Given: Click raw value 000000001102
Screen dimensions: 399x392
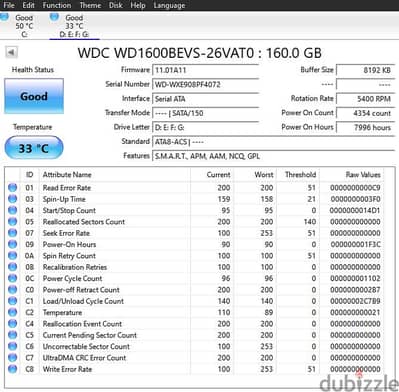Looking at the screenshot, I should pyautogui.click(x=355, y=278).
